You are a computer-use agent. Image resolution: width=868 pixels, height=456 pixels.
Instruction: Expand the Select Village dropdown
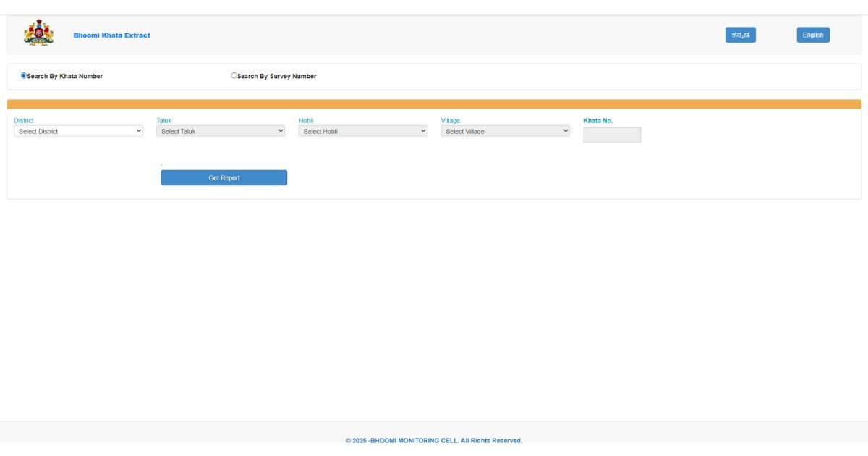pos(505,131)
